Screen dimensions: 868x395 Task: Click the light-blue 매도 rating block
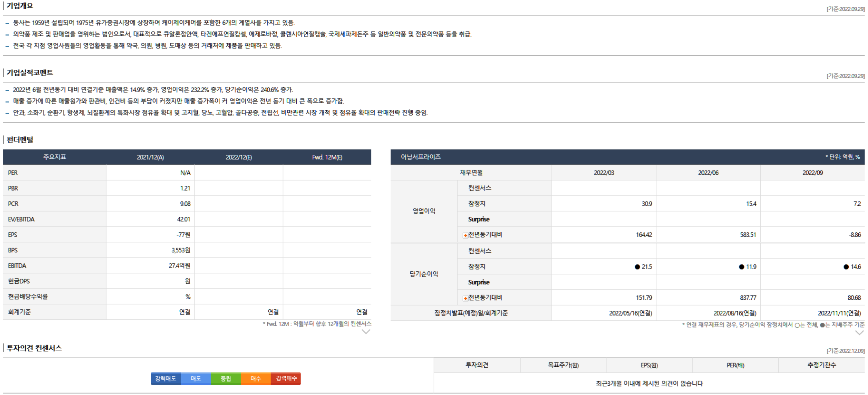(196, 379)
